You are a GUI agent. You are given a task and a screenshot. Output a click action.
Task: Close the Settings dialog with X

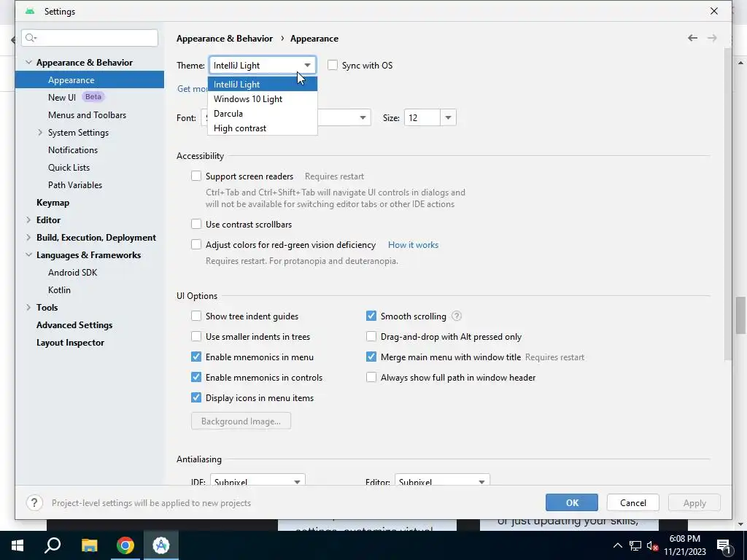tap(713, 11)
